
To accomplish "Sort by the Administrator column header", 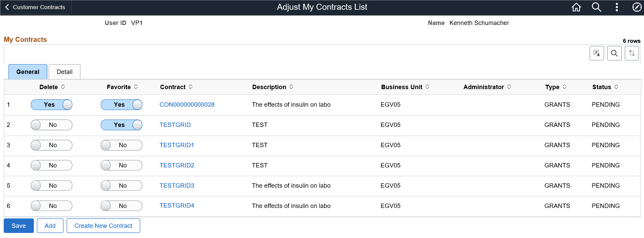I will coord(483,87).
